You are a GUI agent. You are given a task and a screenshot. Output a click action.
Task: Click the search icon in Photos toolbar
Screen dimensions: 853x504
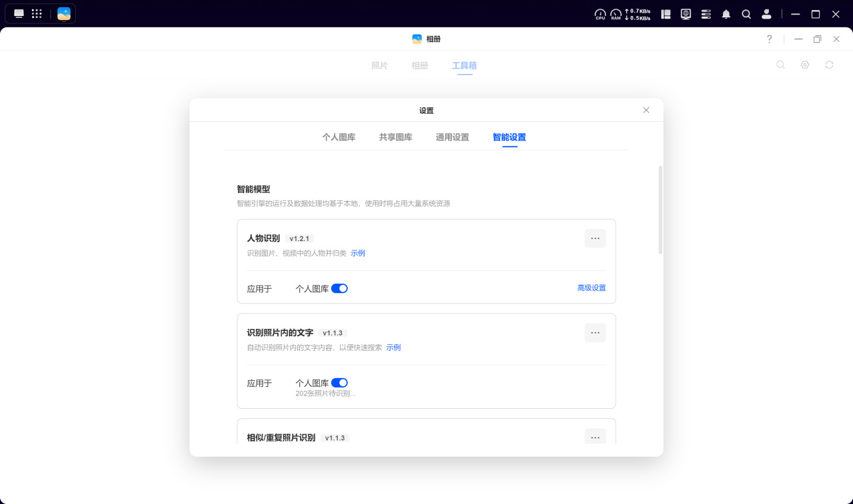[x=781, y=65]
